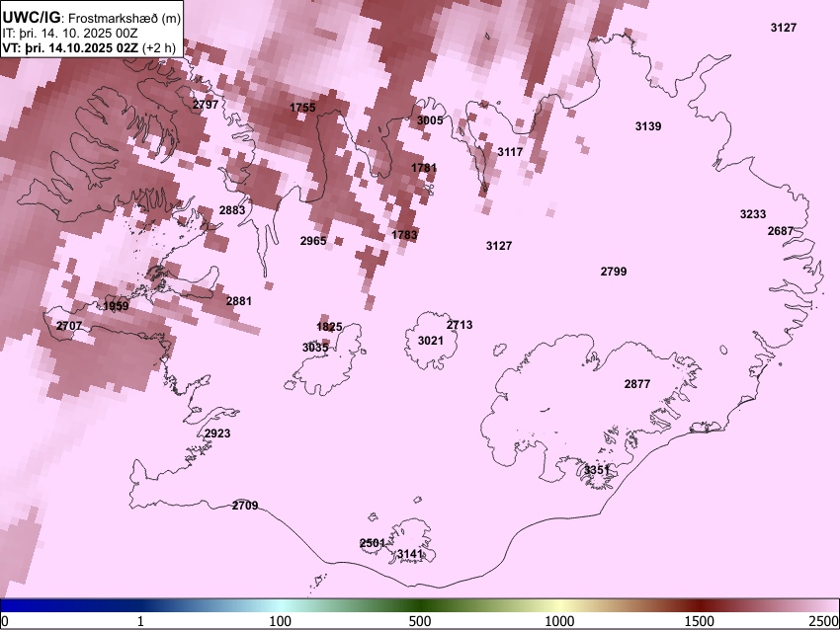Click the 2883 value label
This screenshot has height=630, width=840.
point(232,210)
